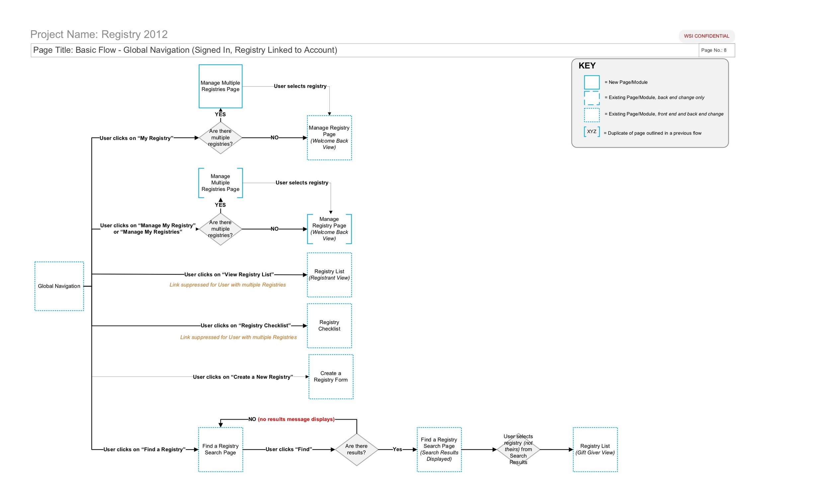The width and height of the screenshot is (830, 504).
Task: Click label "User clicks on "Create a New Registry""
Action: coord(243,377)
